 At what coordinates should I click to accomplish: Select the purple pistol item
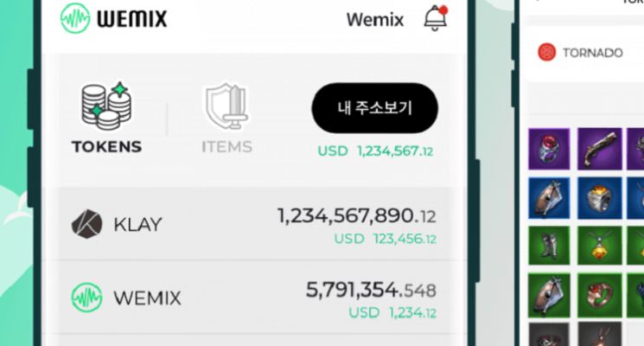(x=599, y=149)
